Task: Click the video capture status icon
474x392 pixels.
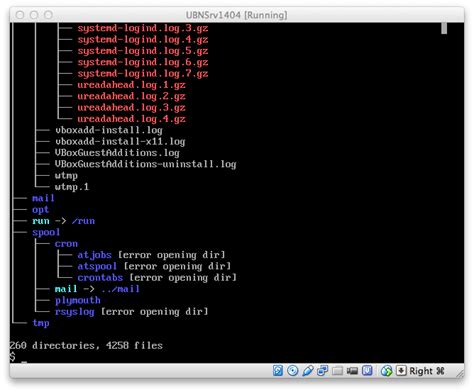Action: pos(352,371)
